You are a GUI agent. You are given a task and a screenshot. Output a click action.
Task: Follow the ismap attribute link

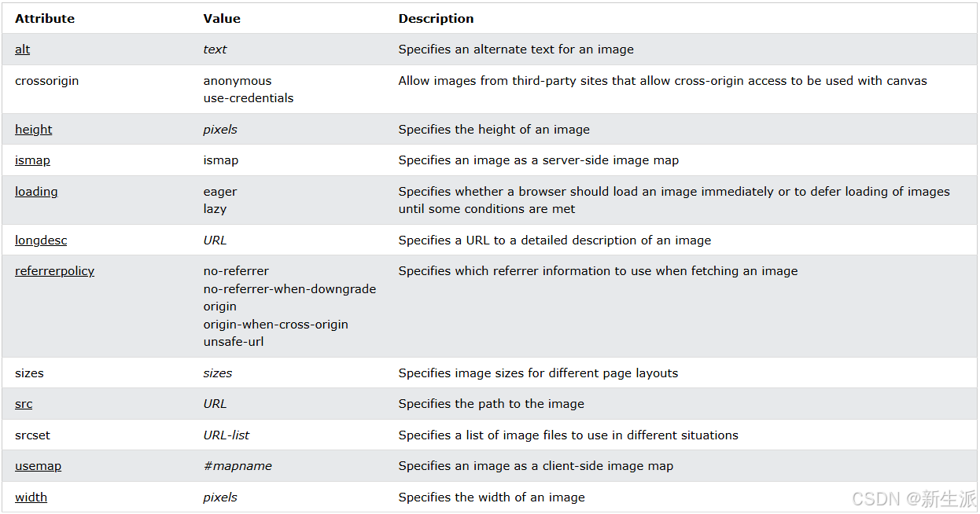coord(32,160)
